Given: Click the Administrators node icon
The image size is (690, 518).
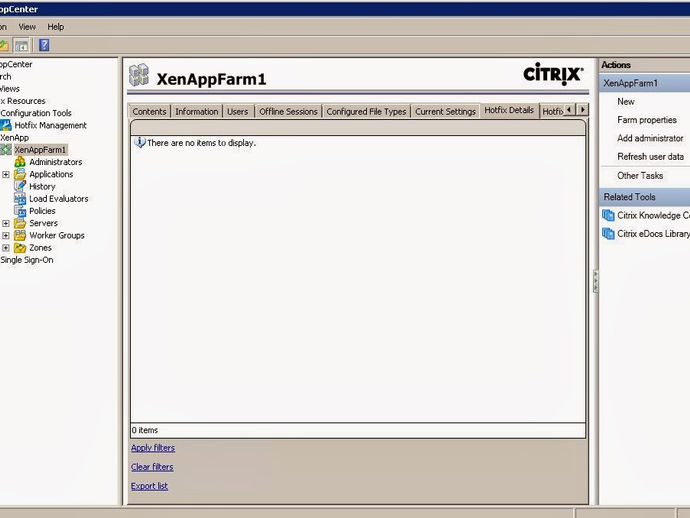Looking at the screenshot, I should pos(20,162).
